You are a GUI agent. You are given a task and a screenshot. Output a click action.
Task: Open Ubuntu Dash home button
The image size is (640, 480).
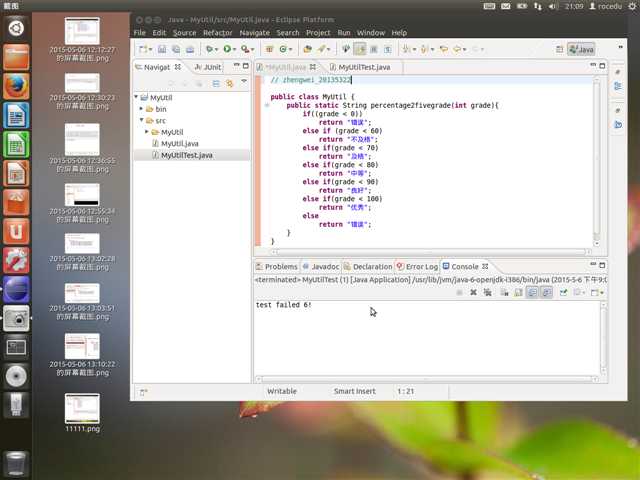[16, 28]
